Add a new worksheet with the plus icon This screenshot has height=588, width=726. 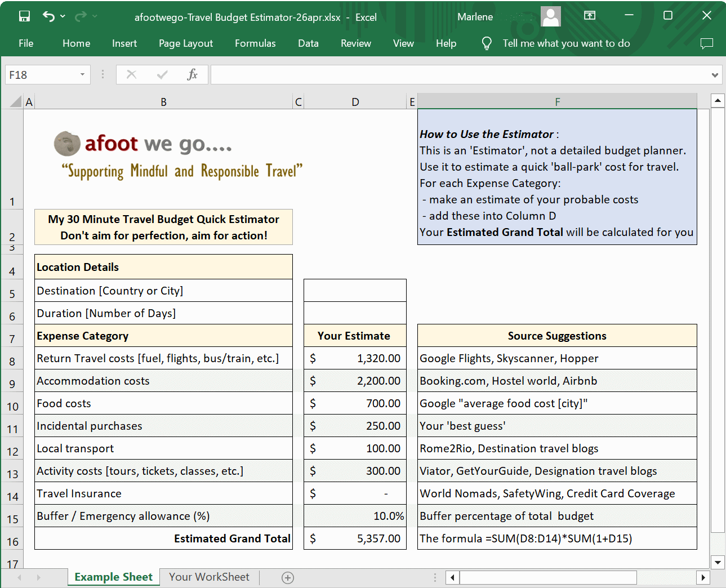pos(287,577)
